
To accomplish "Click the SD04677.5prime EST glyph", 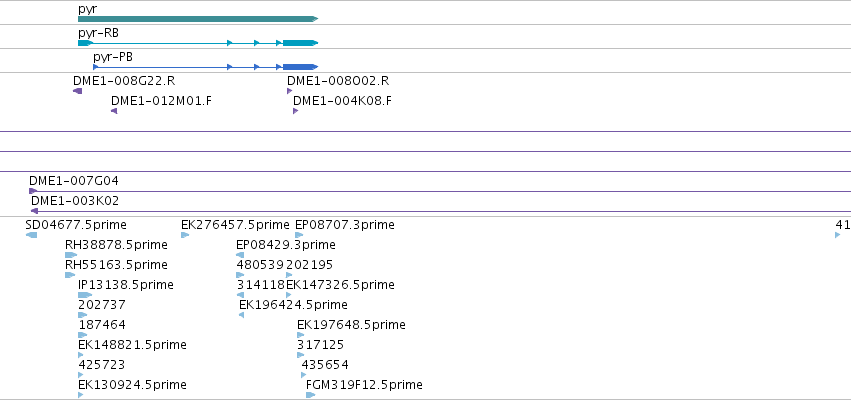I will pos(31,235).
